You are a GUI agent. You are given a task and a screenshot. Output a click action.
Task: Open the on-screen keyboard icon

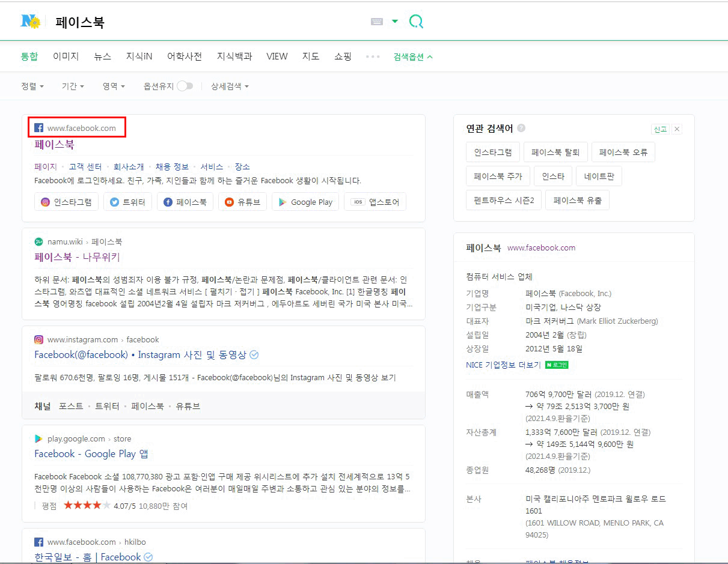click(377, 22)
